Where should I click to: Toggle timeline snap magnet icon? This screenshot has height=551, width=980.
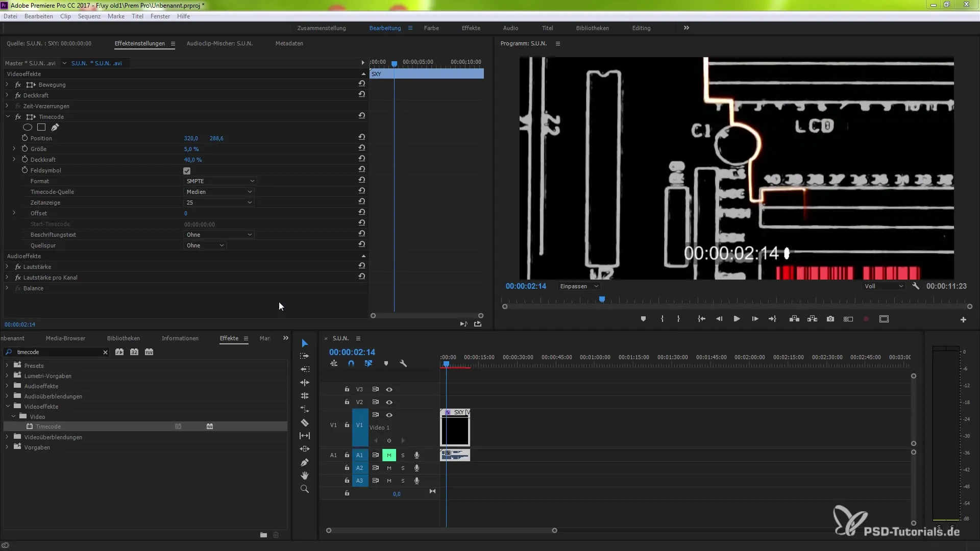point(351,364)
